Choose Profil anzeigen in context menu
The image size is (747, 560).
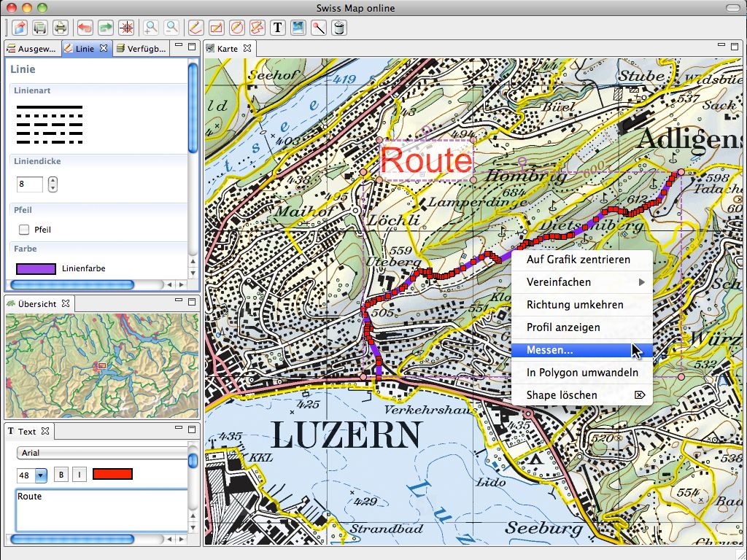[x=581, y=327]
